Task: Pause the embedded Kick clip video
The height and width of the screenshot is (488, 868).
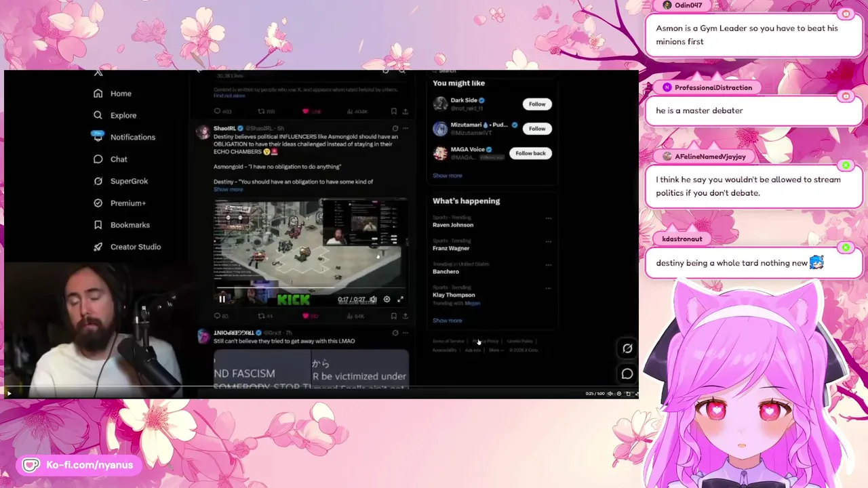Action: pyautogui.click(x=222, y=299)
